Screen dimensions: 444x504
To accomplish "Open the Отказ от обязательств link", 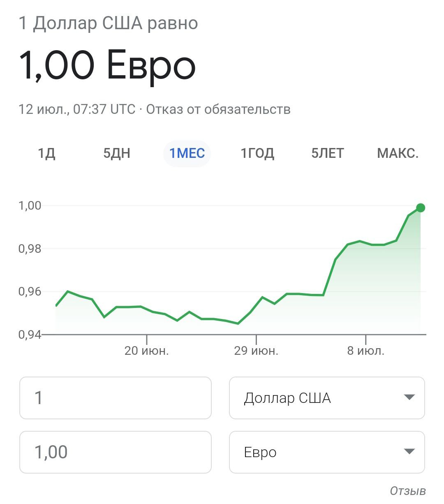I will (x=218, y=109).
